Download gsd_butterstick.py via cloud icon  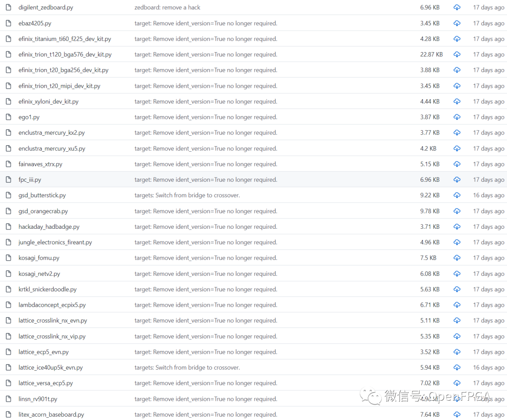tap(457, 195)
